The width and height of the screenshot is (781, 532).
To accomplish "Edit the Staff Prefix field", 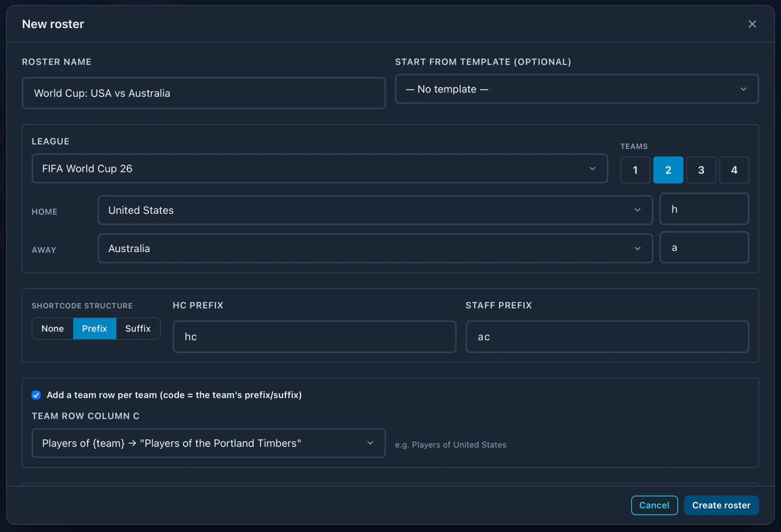I will pyautogui.click(x=607, y=336).
